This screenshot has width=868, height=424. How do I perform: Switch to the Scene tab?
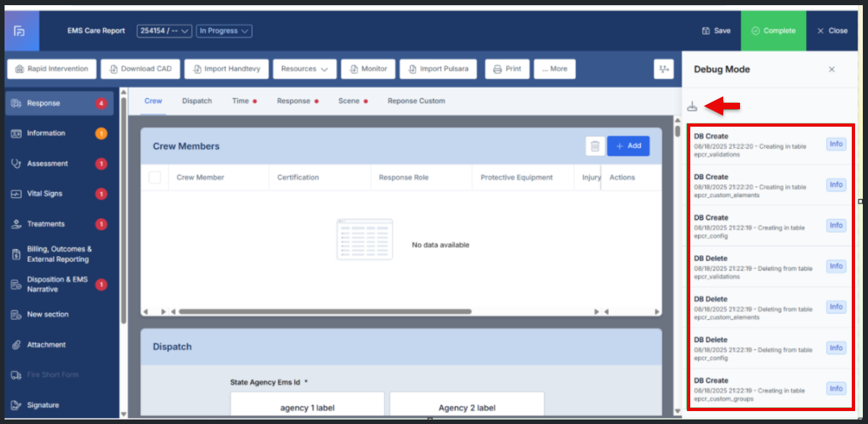(x=349, y=101)
